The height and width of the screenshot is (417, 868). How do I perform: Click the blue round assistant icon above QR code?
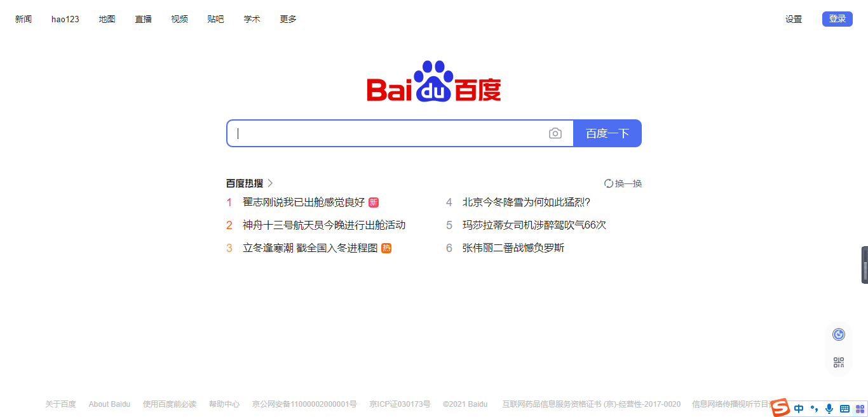coord(839,334)
